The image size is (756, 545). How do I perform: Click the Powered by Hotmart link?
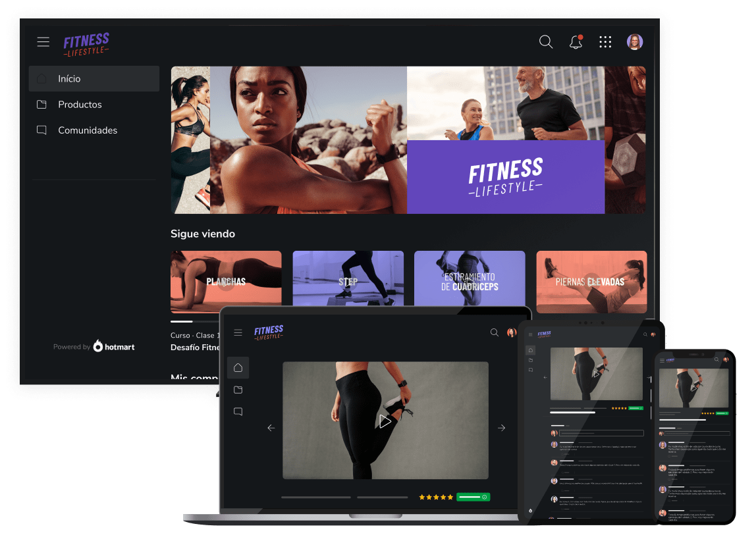click(x=94, y=346)
